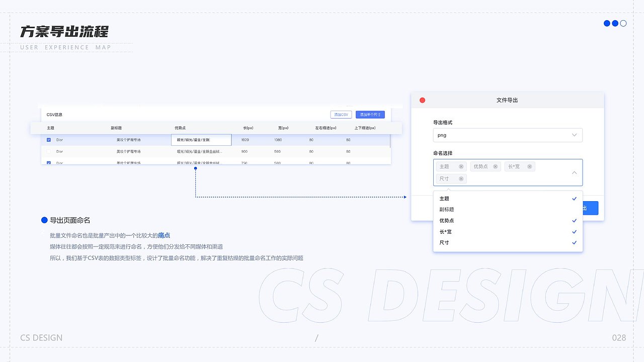Deselect 主题 in the naming option list
This screenshot has height=362, width=644.
tap(508, 199)
